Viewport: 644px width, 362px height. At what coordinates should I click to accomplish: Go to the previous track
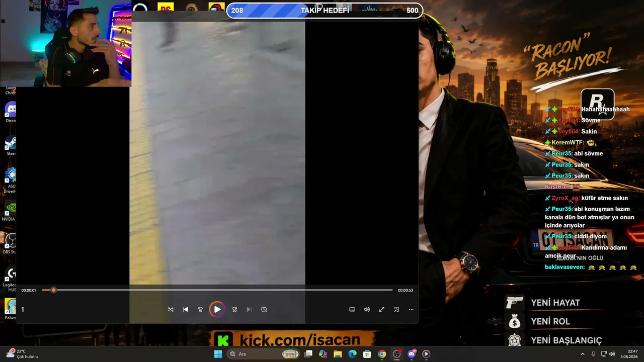(x=185, y=309)
